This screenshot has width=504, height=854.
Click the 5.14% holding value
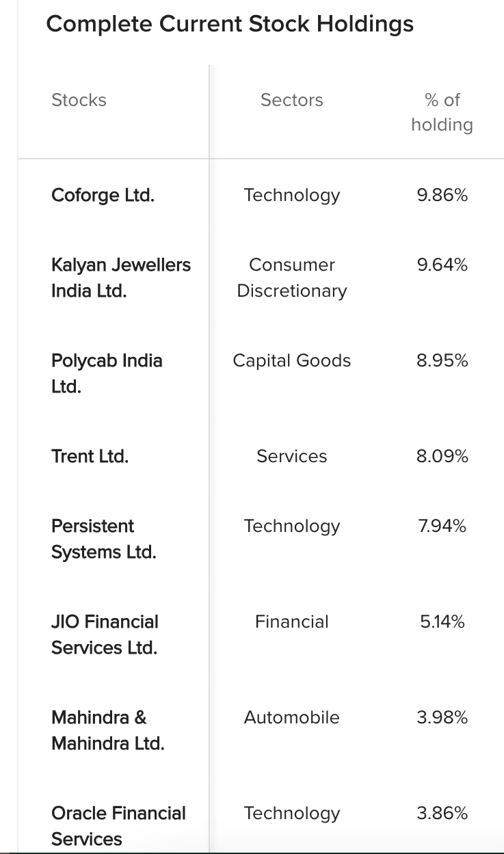pyautogui.click(x=442, y=622)
